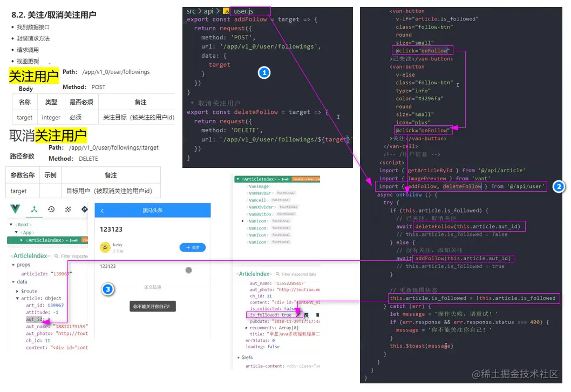Expand the $route entry
The height and width of the screenshot is (392, 571).
pos(17,291)
